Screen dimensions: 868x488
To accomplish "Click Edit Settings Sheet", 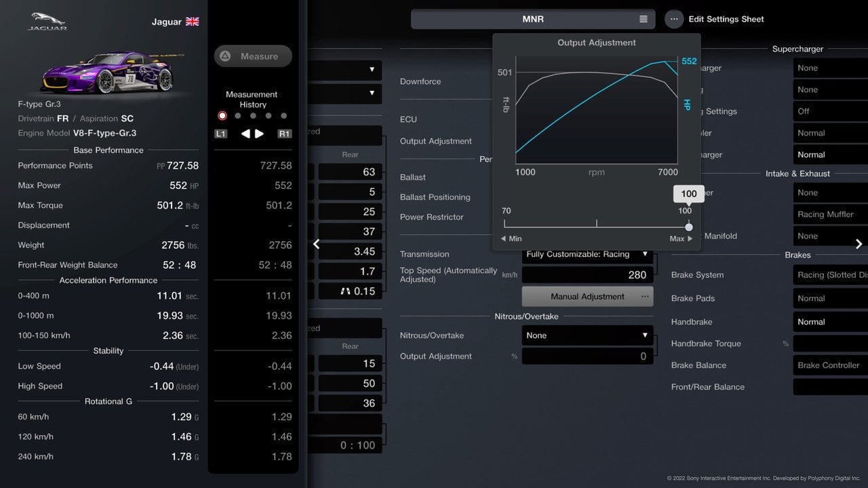I will 726,19.
